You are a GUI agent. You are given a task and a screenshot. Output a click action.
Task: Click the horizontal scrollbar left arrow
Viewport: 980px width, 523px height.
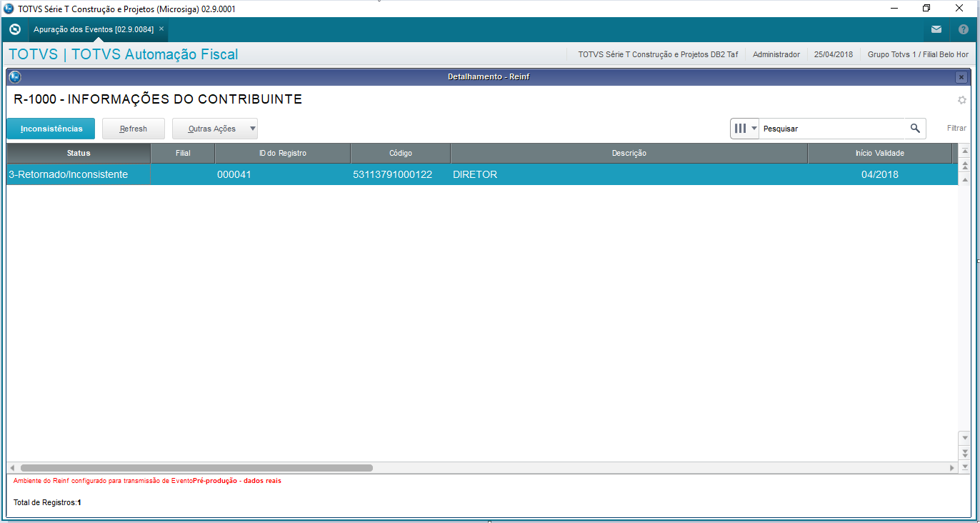tap(12, 468)
